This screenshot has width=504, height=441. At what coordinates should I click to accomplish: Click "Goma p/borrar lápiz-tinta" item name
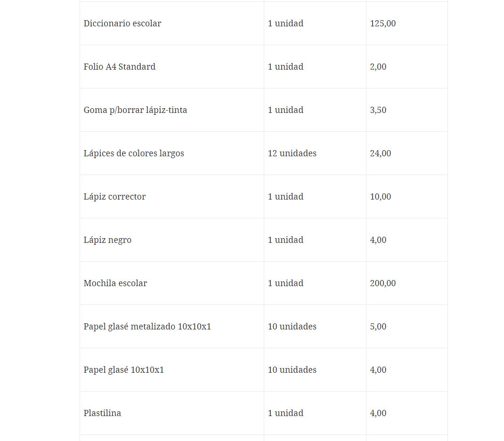pyautogui.click(x=135, y=110)
